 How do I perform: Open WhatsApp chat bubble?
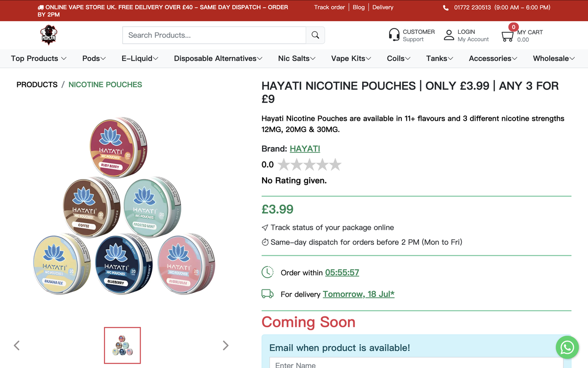[567, 347]
